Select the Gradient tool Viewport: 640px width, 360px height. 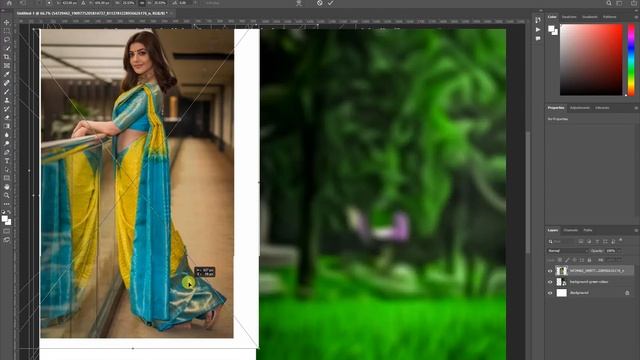[7, 126]
